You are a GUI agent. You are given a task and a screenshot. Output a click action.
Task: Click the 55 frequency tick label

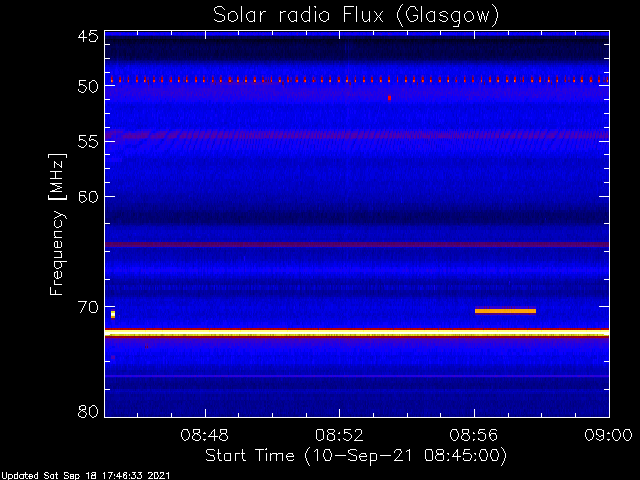pyautogui.click(x=88, y=142)
